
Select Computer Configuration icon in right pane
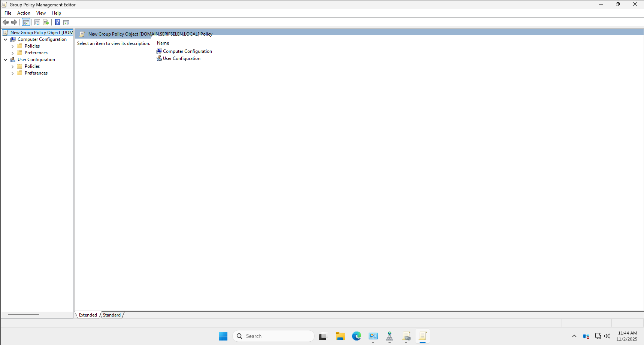point(159,51)
